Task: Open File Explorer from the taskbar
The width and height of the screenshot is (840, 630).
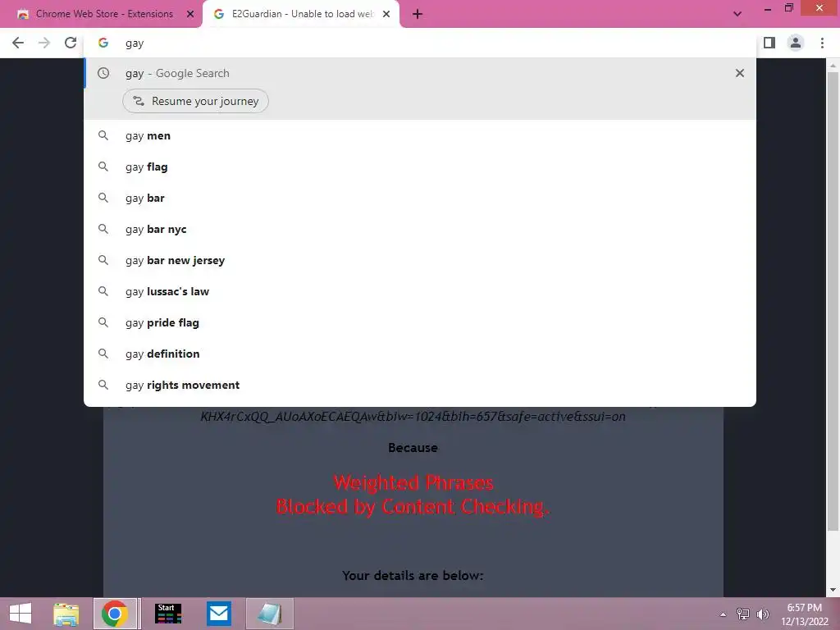Action: (x=66, y=614)
